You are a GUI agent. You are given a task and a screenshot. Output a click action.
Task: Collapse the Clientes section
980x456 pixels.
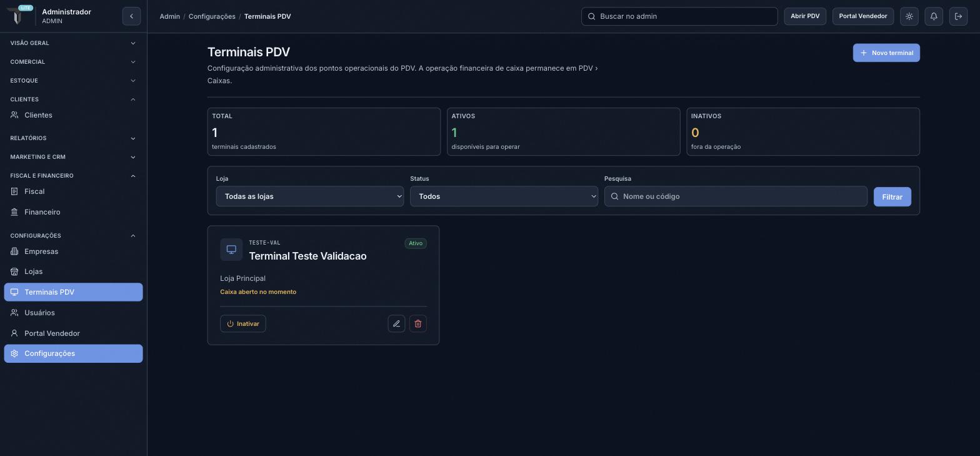click(x=73, y=99)
